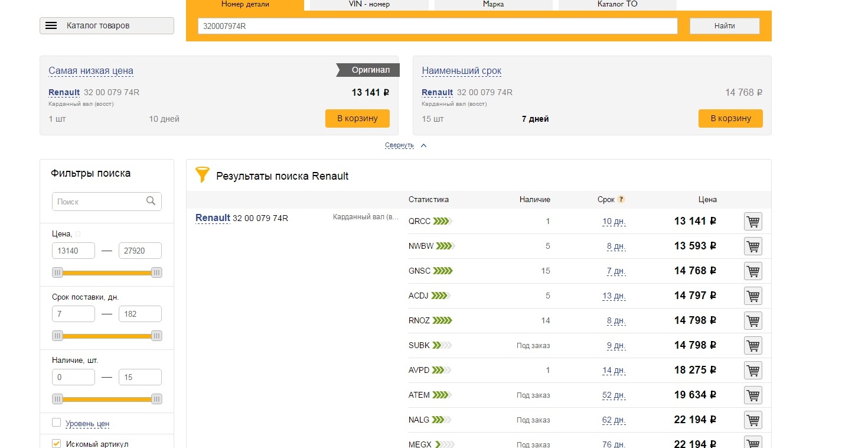Open the question mark hint next to Срок
The image size is (868, 448).
click(x=621, y=200)
